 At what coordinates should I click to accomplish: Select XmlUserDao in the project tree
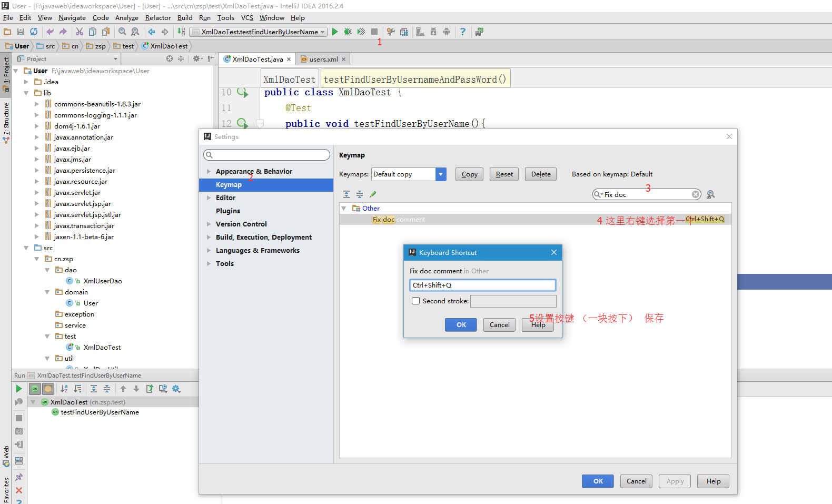tap(103, 281)
